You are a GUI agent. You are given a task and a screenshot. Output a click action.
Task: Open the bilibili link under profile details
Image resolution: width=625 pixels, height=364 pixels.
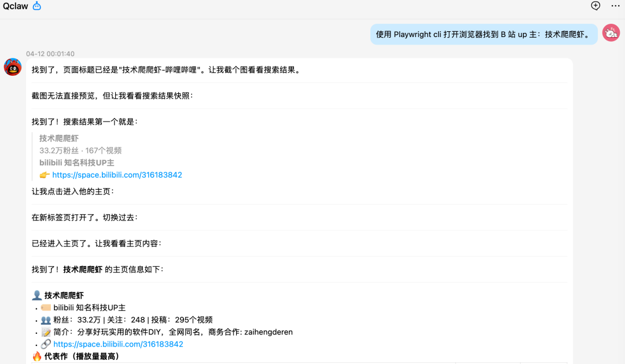click(119, 344)
